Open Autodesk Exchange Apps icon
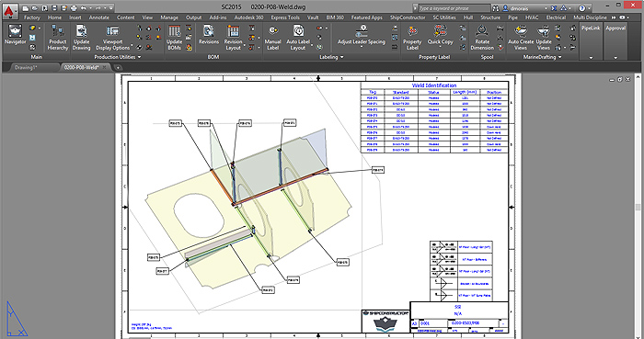The image size is (644, 339). [554, 7]
